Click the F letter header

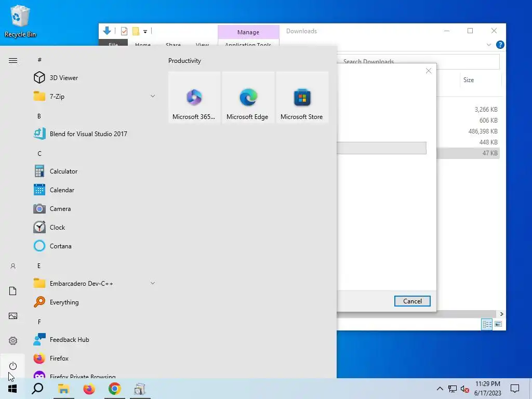coord(39,322)
